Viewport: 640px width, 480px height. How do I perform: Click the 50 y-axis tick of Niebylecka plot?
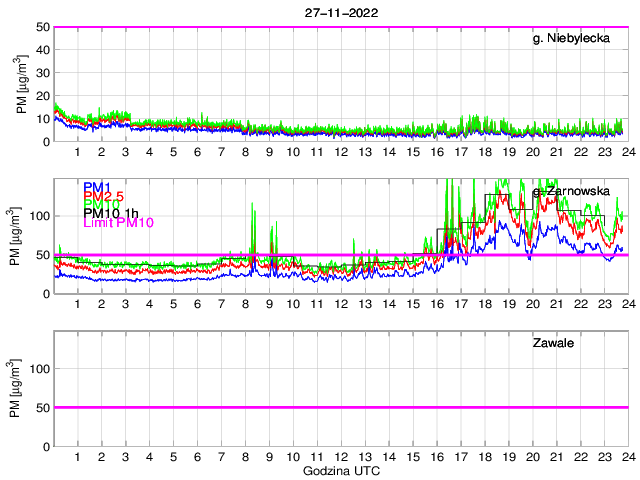coord(43,27)
